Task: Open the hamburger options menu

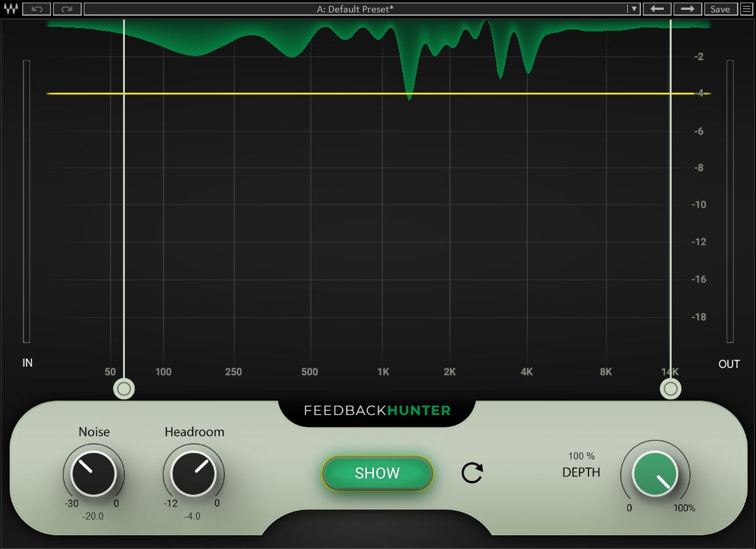Action: point(746,9)
